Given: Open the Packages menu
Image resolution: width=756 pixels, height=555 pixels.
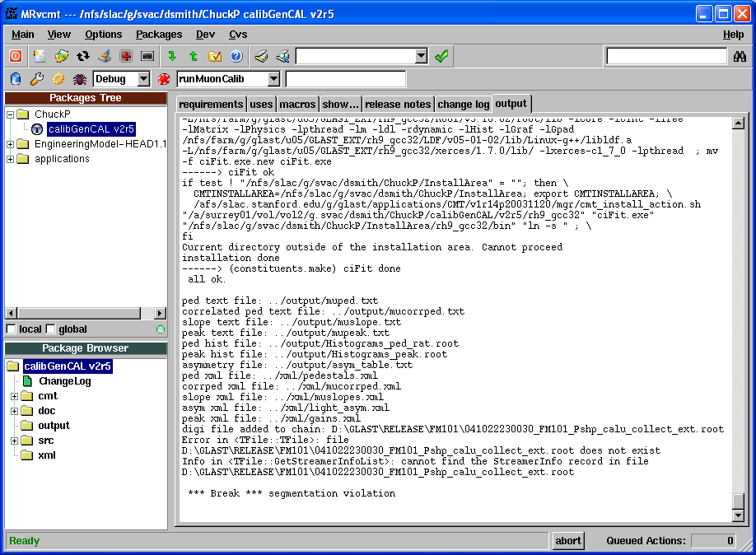Looking at the screenshot, I should [x=159, y=35].
